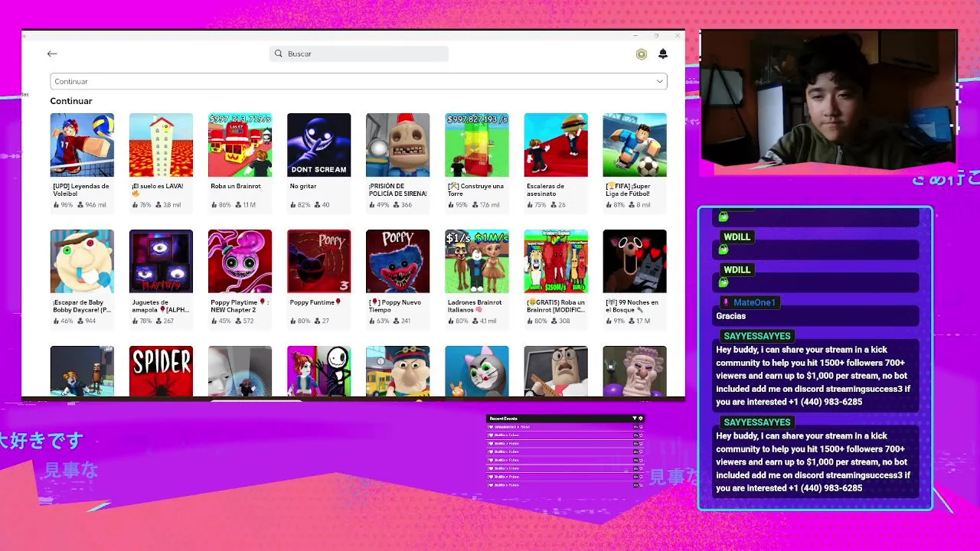Image resolution: width=980 pixels, height=551 pixels.
Task: Click the 'Continuar' section heading
Action: click(x=71, y=101)
